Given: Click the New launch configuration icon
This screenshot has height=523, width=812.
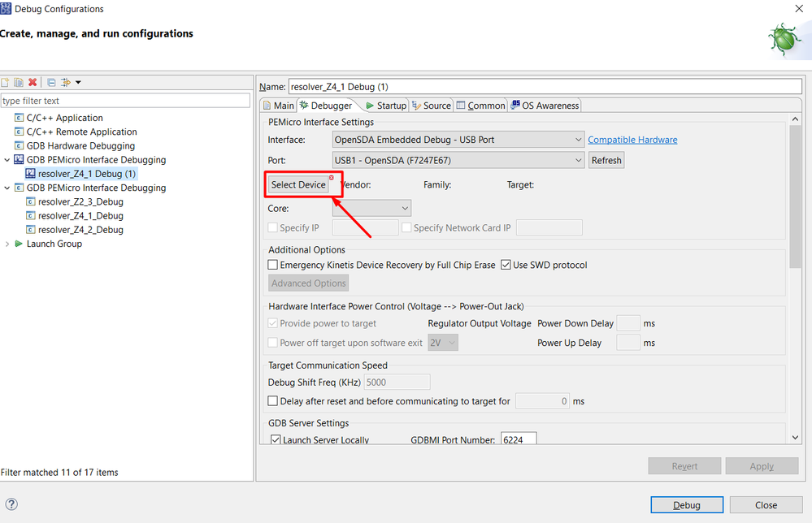Looking at the screenshot, I should [x=6, y=82].
